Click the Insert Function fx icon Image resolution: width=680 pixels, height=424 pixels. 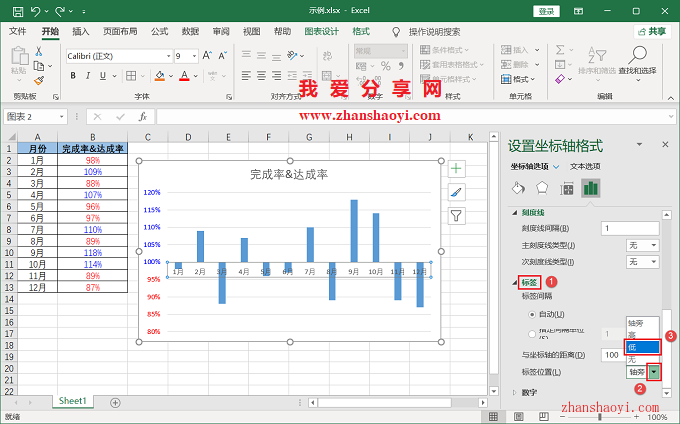143,117
